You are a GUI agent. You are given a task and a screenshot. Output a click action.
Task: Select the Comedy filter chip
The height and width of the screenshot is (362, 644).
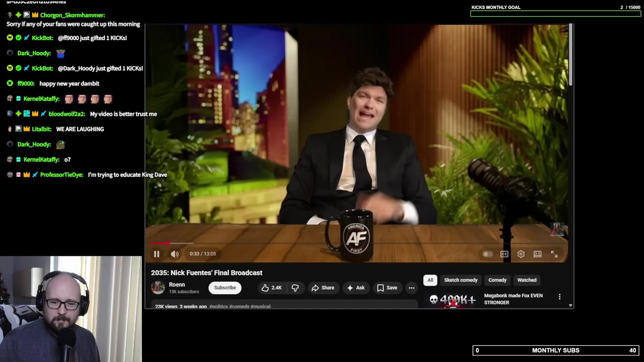pos(498,280)
